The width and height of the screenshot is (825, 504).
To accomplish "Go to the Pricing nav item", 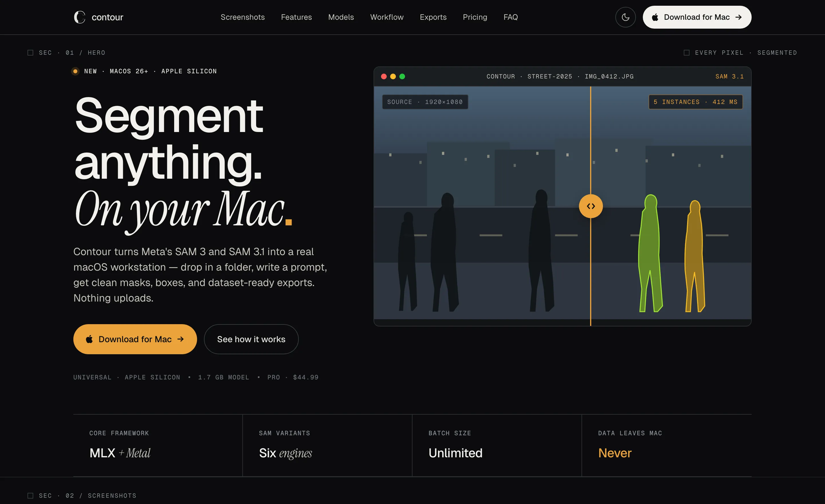I will click(475, 17).
